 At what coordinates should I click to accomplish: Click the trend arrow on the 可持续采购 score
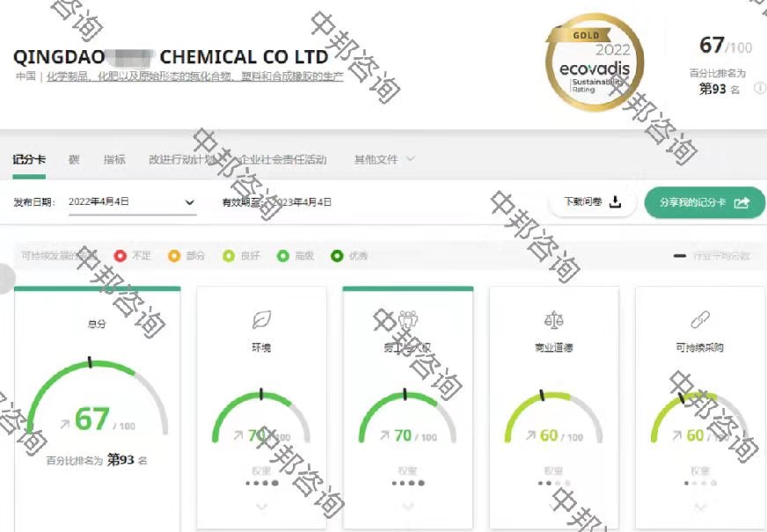[677, 435]
